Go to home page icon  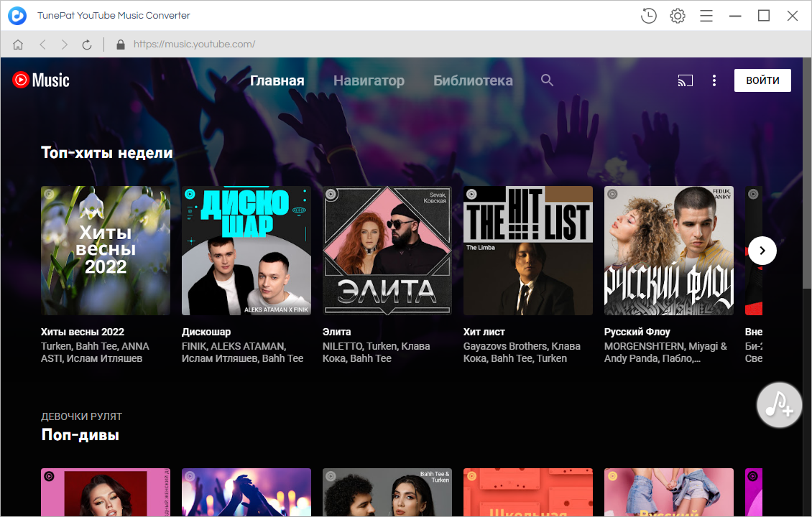[x=18, y=45]
